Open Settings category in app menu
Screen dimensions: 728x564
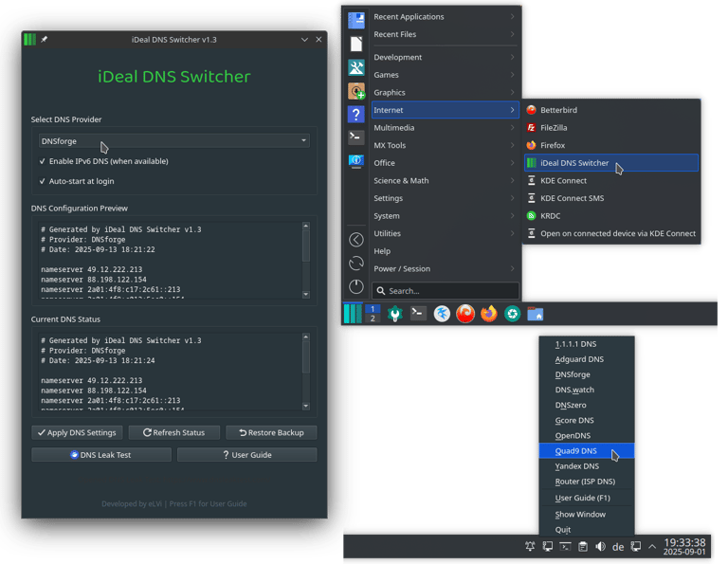[x=445, y=198]
